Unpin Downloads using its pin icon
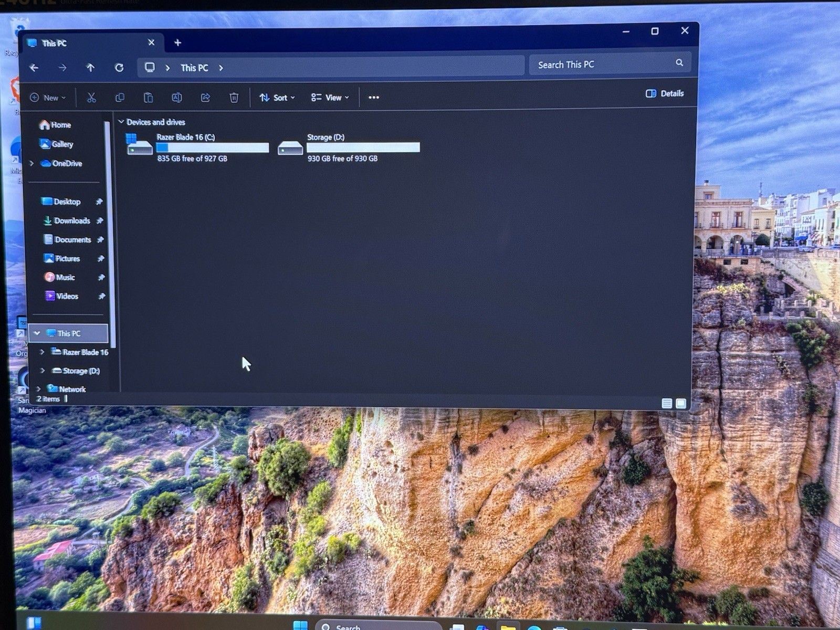This screenshot has height=630, width=840. (x=100, y=220)
